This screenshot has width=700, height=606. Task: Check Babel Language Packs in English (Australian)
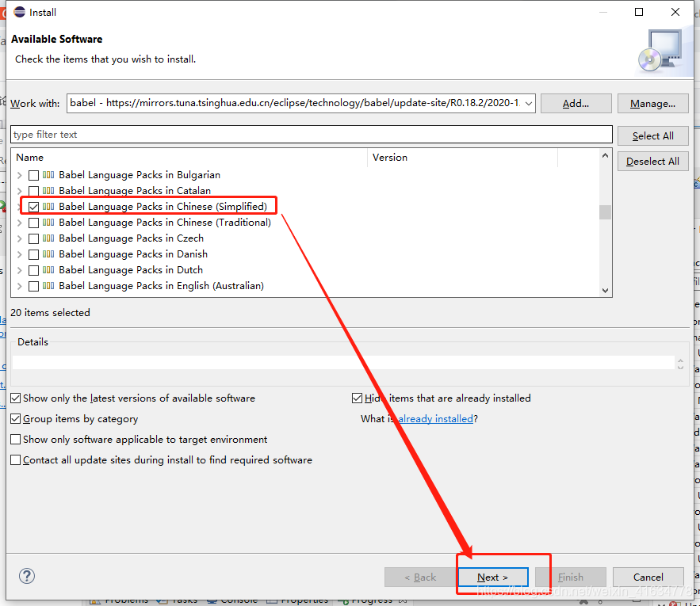pyautogui.click(x=33, y=286)
